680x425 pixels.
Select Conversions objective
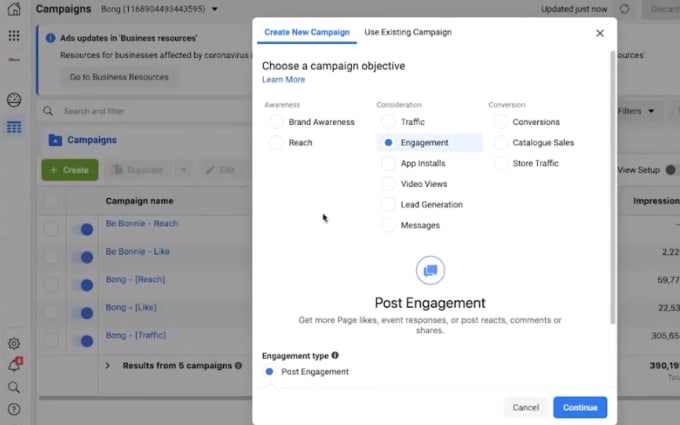pyautogui.click(x=500, y=122)
